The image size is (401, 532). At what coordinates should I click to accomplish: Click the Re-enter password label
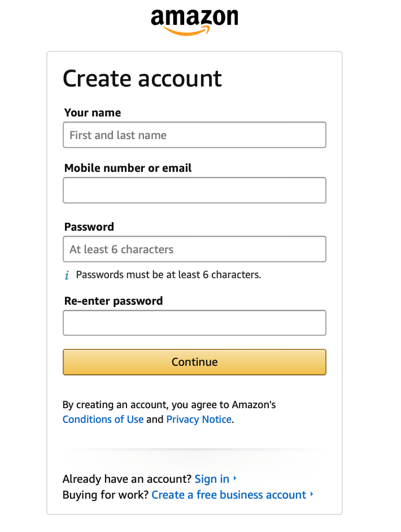(114, 301)
